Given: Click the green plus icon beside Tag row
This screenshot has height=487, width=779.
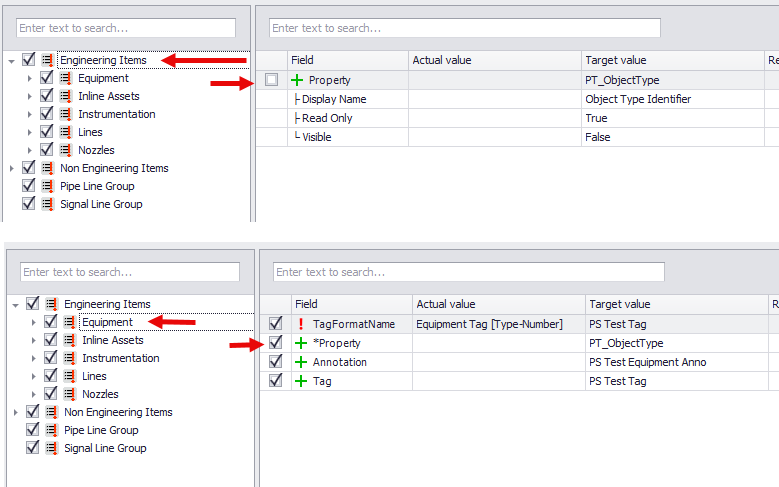Looking at the screenshot, I should point(301,381).
